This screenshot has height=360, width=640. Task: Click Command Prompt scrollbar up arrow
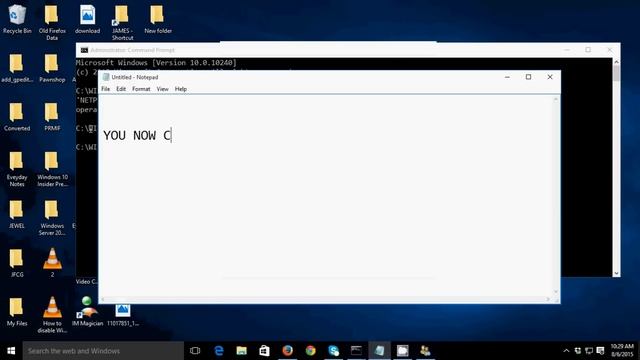pos(616,62)
